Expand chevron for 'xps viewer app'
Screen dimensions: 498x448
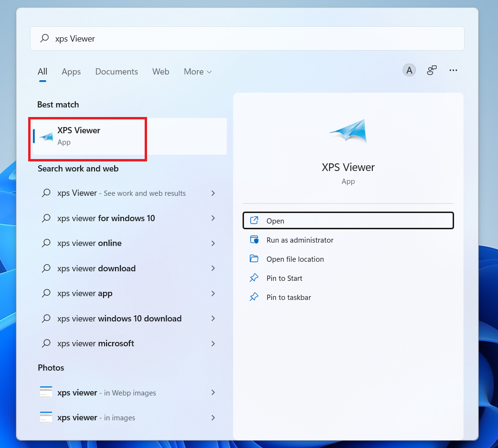[213, 293]
